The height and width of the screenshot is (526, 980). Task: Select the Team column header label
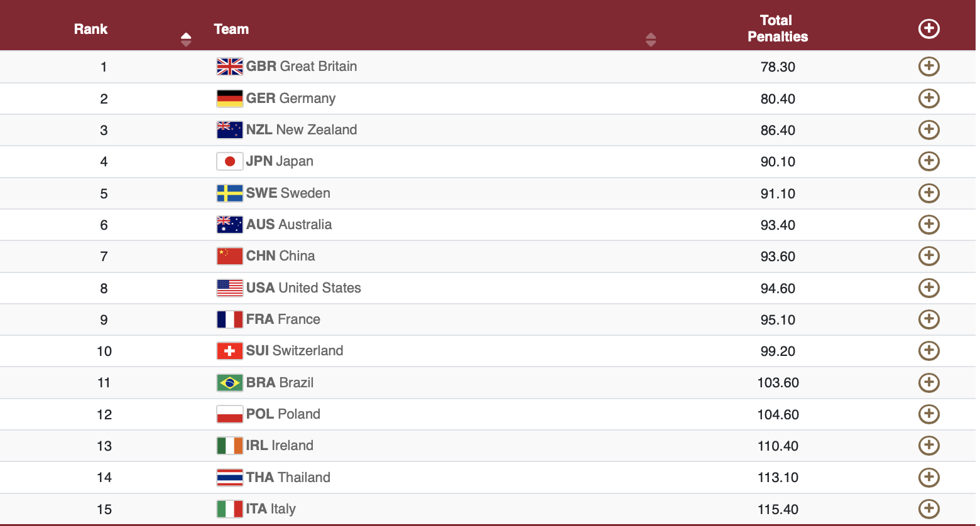[231, 29]
